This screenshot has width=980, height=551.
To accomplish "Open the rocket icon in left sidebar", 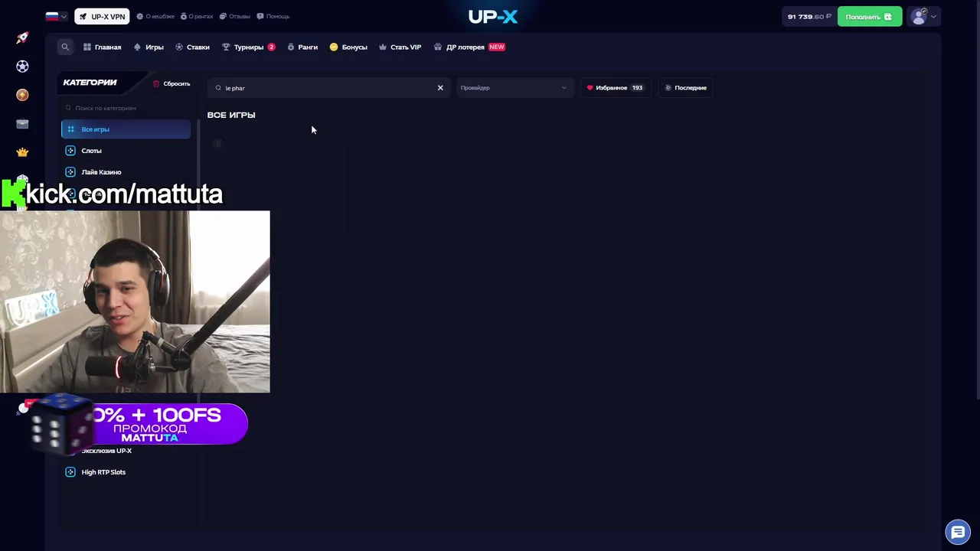I will coord(22,37).
